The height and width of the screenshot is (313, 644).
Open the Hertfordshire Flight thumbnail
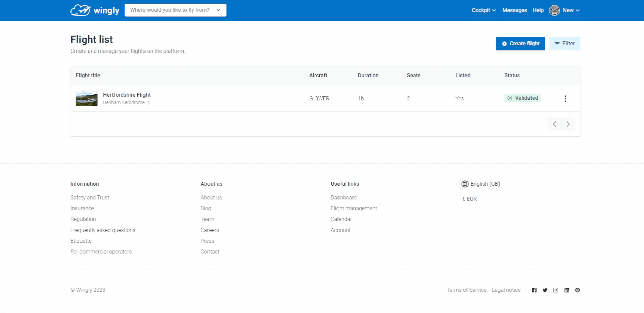click(87, 99)
